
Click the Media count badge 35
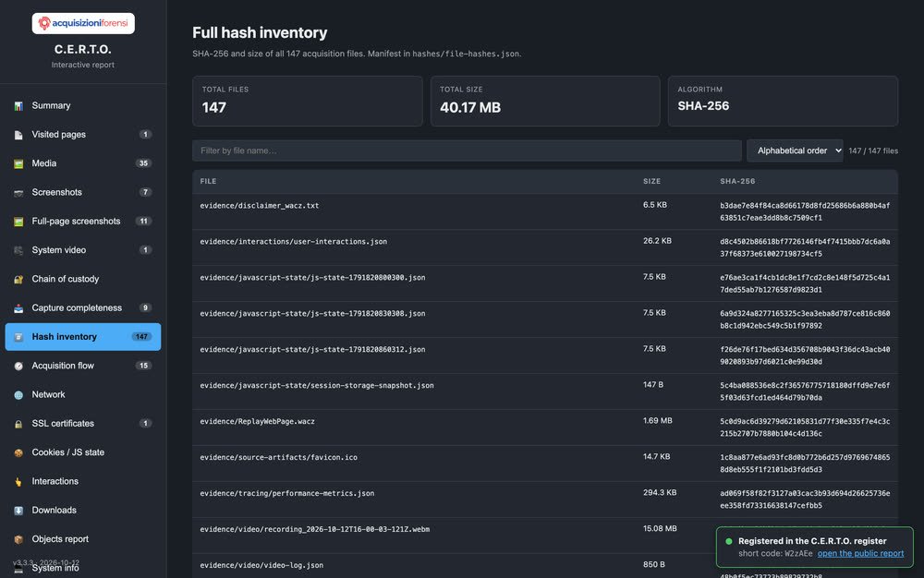(143, 163)
